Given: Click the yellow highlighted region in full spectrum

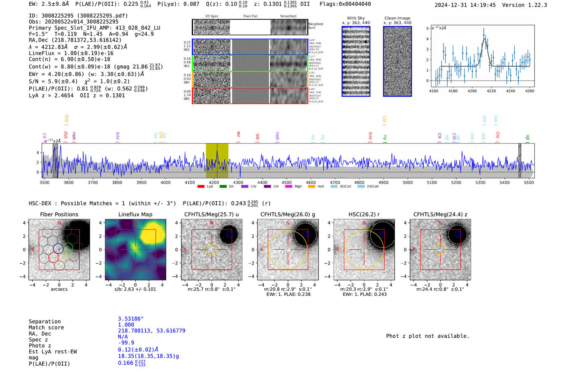Looking at the screenshot, I should tap(217, 160).
